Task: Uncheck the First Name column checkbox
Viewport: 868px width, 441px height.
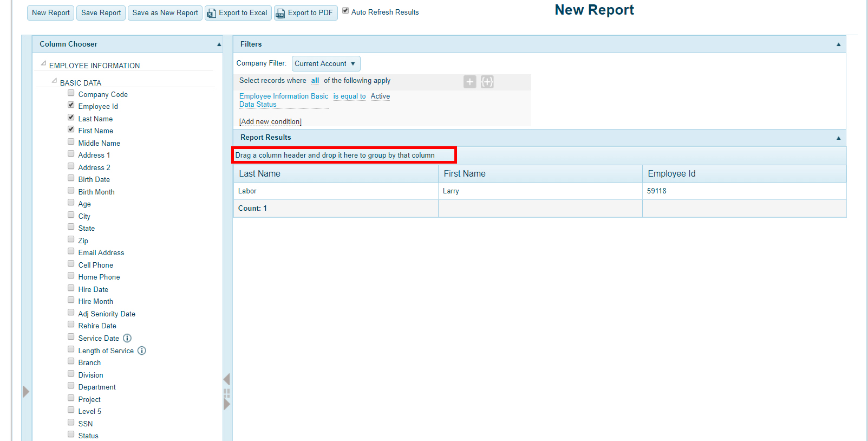Action: [71, 129]
